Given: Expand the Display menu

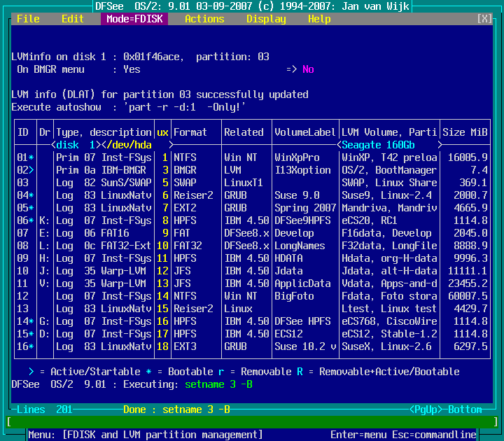Looking at the screenshot, I should coord(266,19).
